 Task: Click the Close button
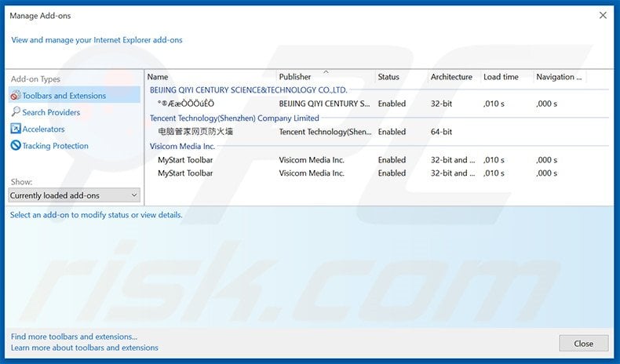(x=584, y=344)
